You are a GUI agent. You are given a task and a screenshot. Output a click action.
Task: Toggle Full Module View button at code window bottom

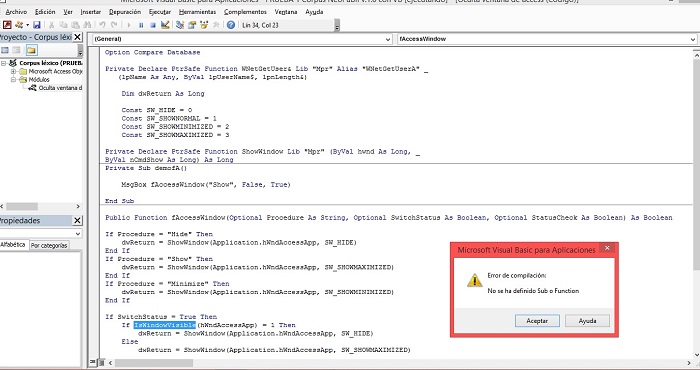coord(101,362)
